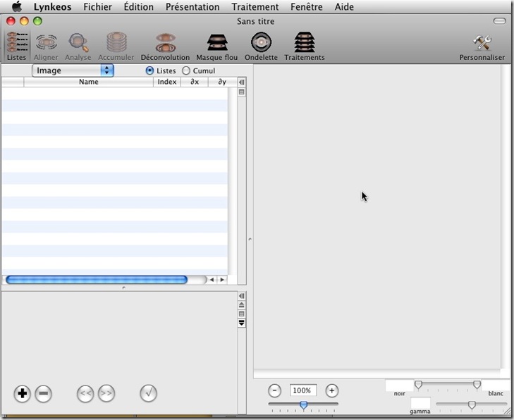Click the scroll right arrow of list
514x420 pixels.
pyautogui.click(x=222, y=280)
